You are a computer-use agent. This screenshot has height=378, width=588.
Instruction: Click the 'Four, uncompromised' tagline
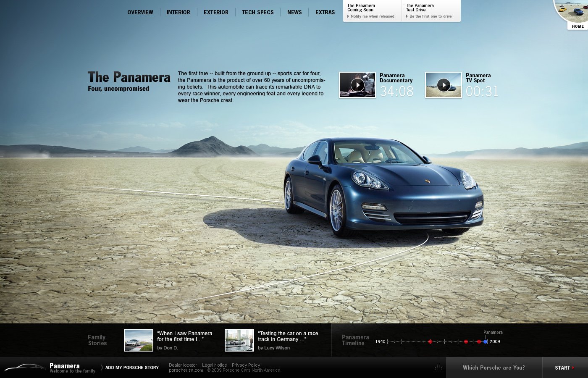[x=118, y=89]
